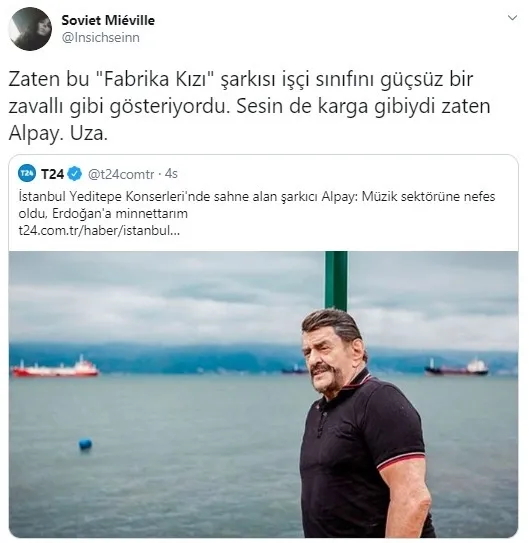The height and width of the screenshot is (543, 529).
Task: Click the blue buoy floating in the photo
Action: click(86, 444)
